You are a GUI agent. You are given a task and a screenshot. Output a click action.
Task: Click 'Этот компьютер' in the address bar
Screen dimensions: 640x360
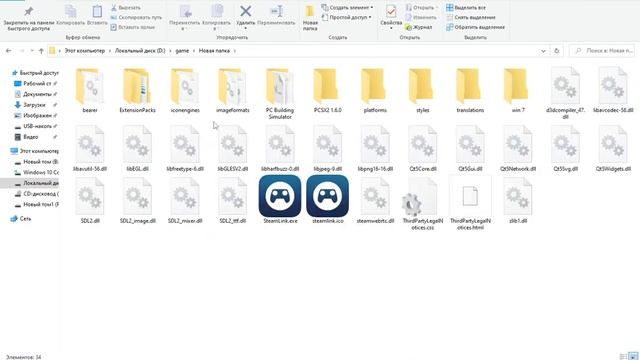84,51
